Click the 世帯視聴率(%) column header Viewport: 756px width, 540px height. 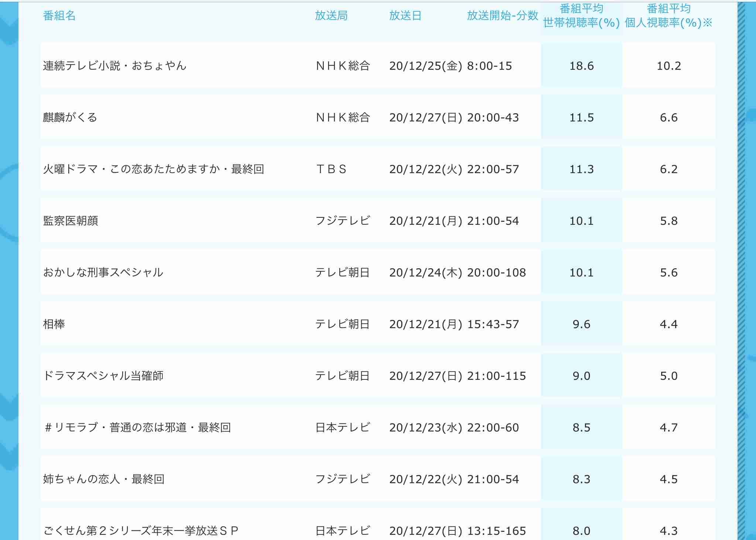click(x=581, y=16)
